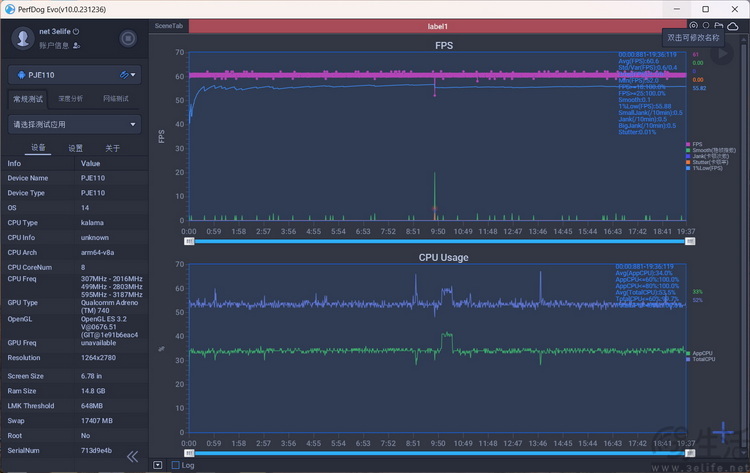The image size is (750, 473).
Task: Select the 关于 sub-tab
Action: 112,148
